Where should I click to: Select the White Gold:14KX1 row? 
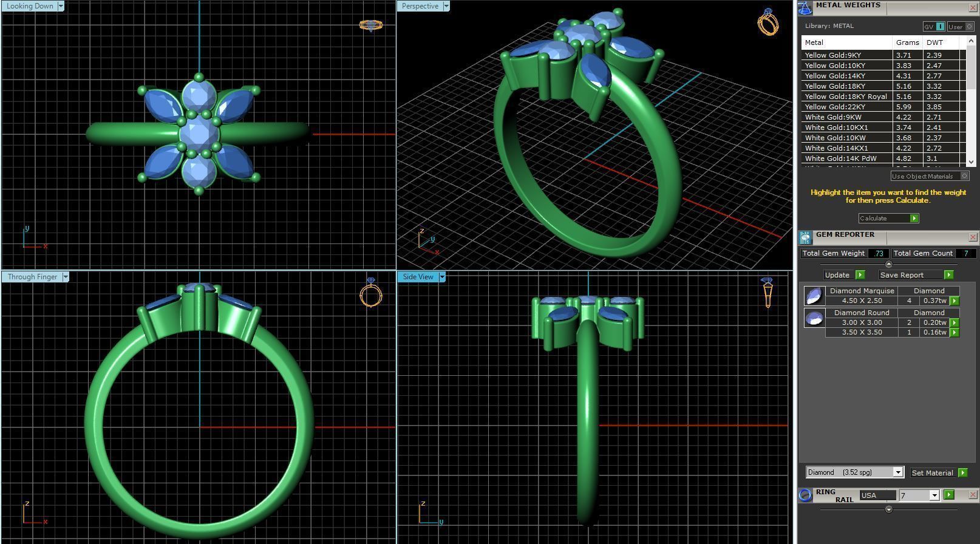(883, 148)
